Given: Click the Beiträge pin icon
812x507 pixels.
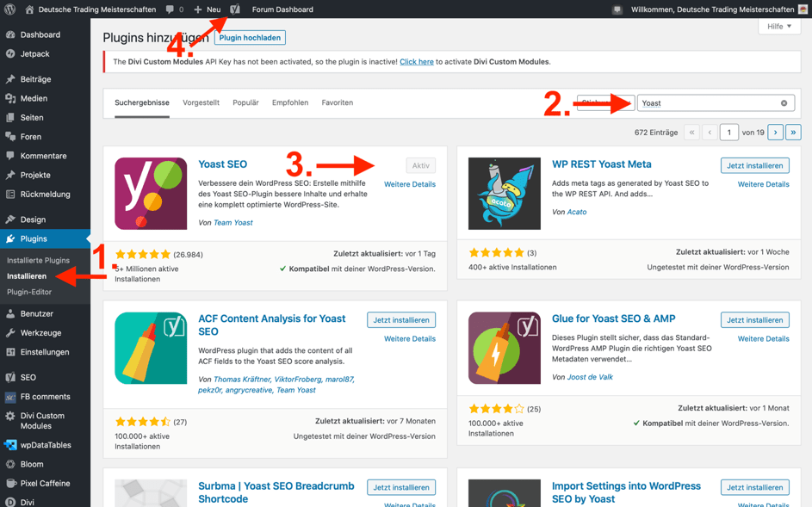Looking at the screenshot, I should (10, 79).
